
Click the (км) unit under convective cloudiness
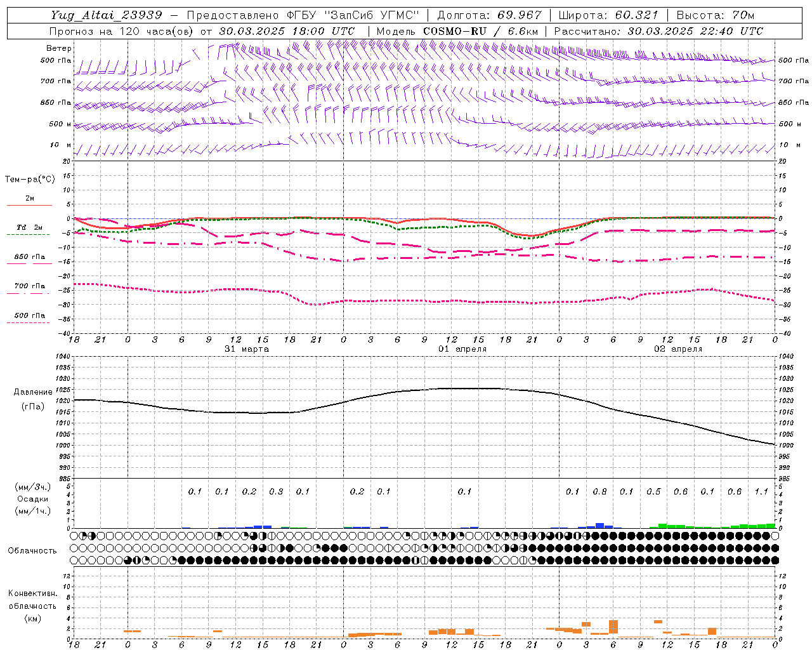[32, 618]
